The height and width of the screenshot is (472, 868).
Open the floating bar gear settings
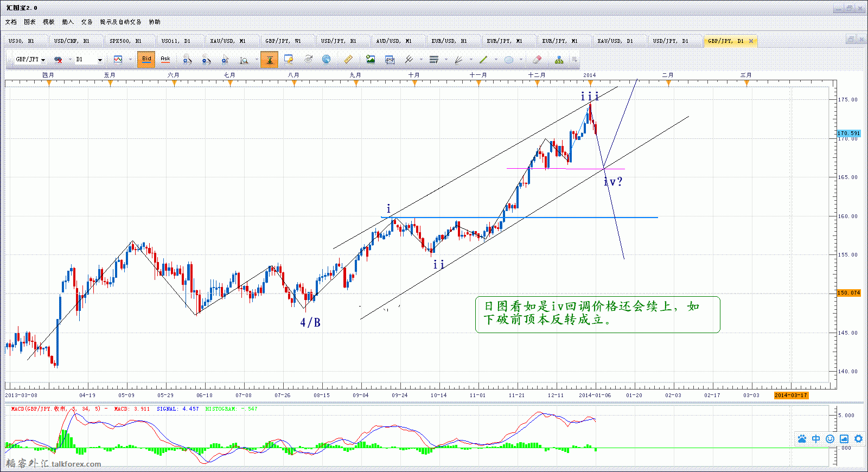[x=858, y=439]
